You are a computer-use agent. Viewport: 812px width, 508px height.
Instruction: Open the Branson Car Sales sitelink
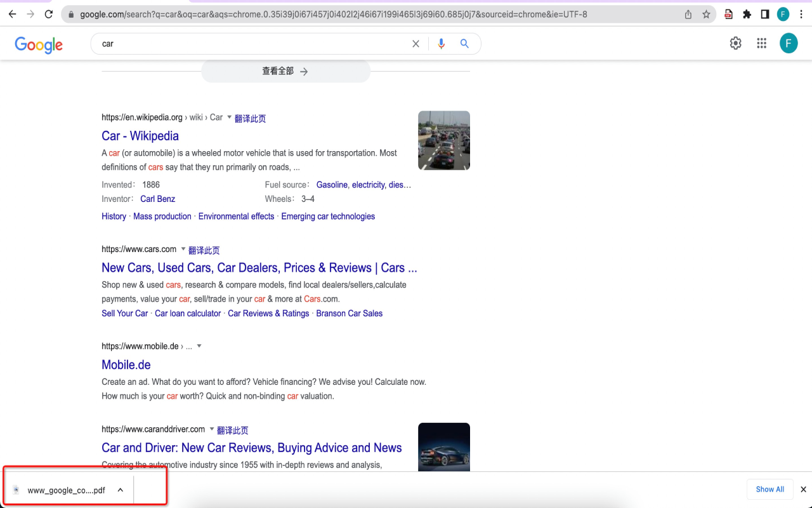350,314
